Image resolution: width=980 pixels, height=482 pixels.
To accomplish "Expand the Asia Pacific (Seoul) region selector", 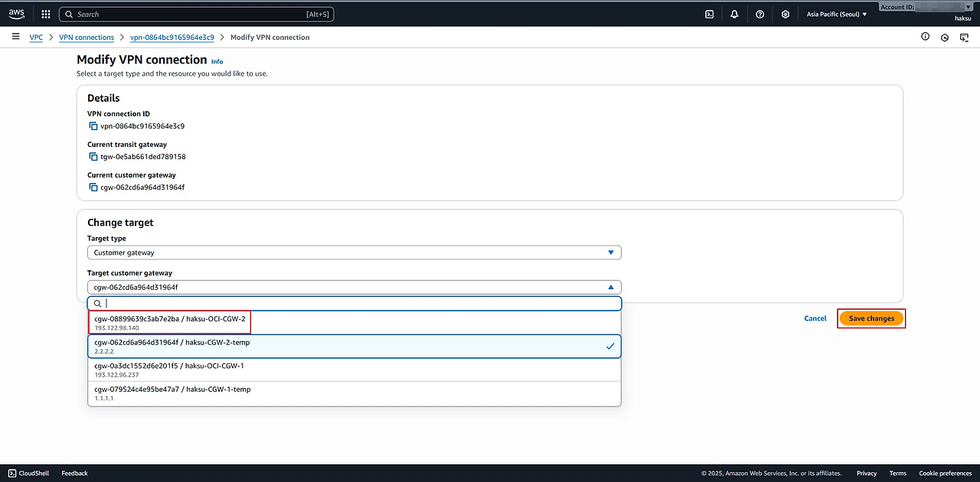I will pos(837,14).
